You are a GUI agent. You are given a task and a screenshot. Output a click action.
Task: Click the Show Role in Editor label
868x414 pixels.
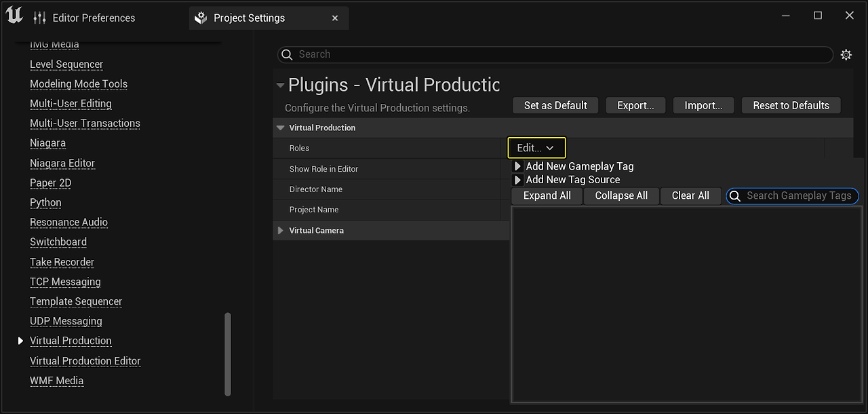(323, 169)
